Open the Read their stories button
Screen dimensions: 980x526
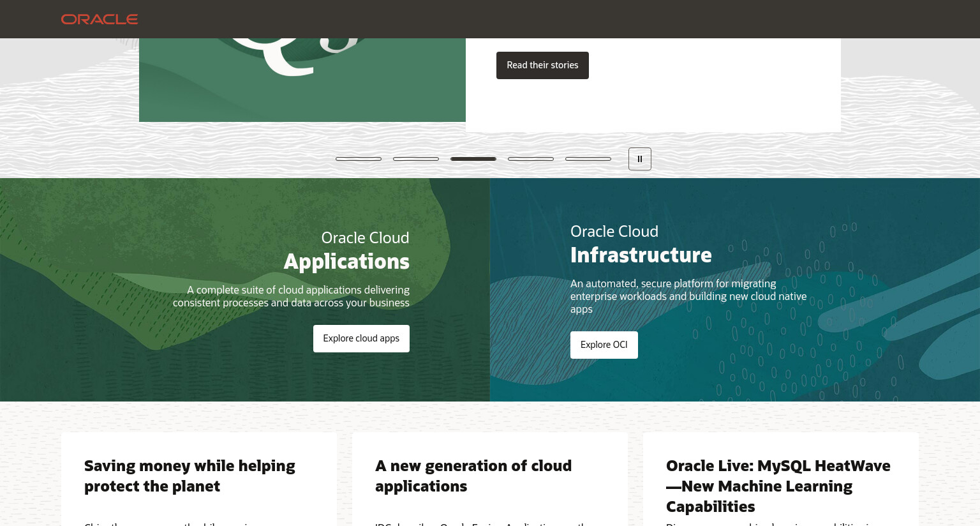(x=542, y=65)
